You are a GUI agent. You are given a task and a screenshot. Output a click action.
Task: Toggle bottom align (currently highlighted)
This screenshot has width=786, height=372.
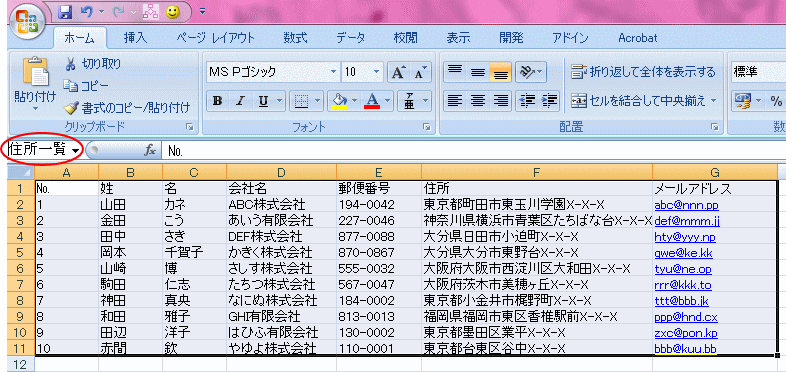click(500, 72)
